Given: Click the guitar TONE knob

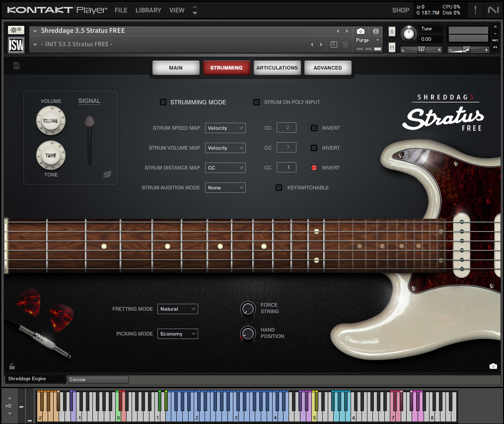Looking at the screenshot, I should click(x=51, y=156).
